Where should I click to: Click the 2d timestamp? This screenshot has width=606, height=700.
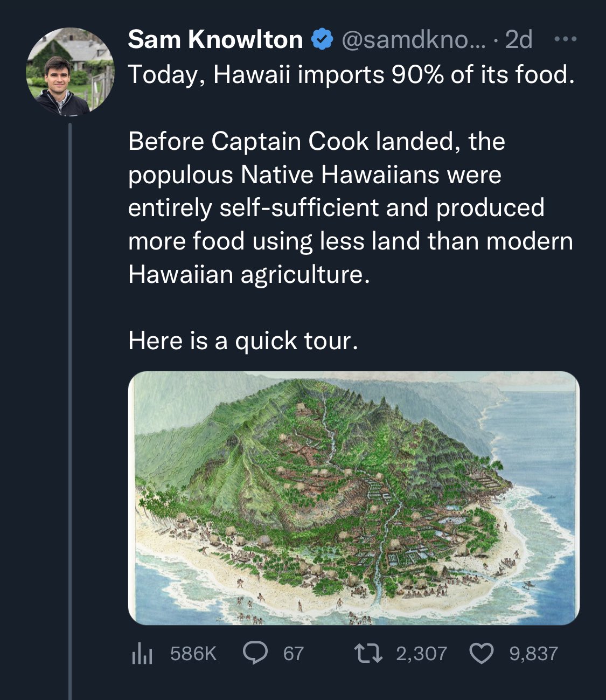pyautogui.click(x=519, y=39)
